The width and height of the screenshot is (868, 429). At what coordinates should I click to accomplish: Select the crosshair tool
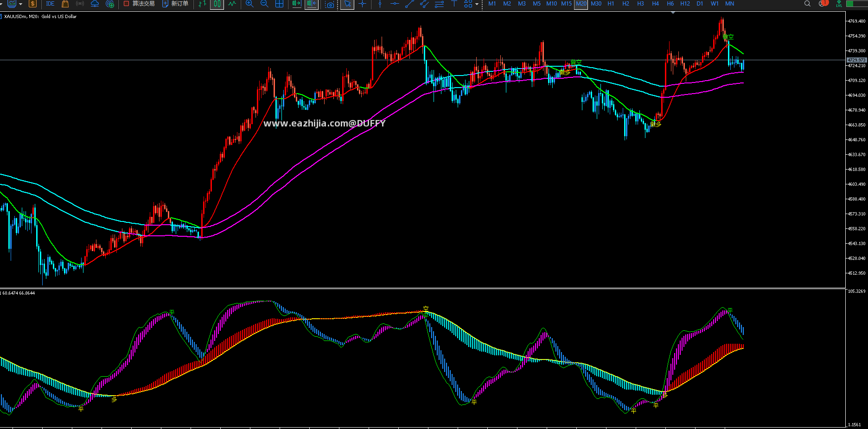363,4
